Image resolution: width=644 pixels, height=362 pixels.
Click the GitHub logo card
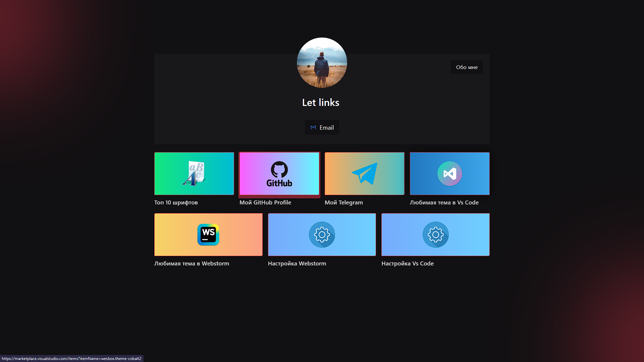[x=279, y=174]
